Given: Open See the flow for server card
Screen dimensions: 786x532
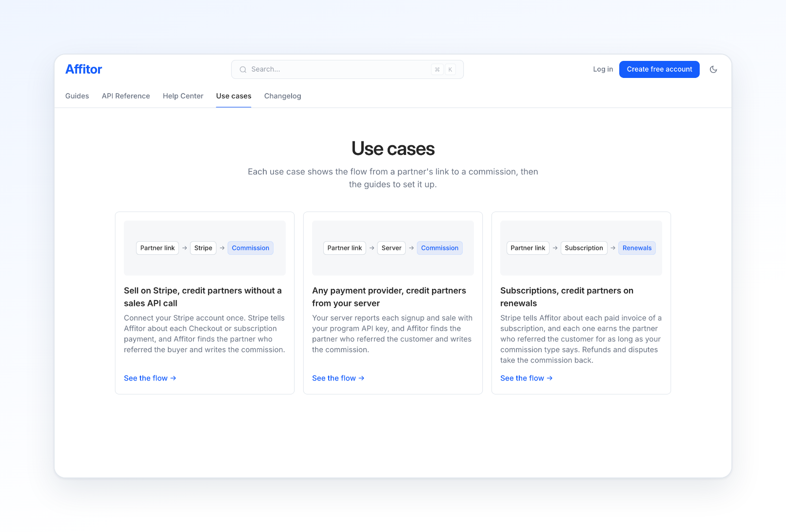Looking at the screenshot, I should coord(338,378).
